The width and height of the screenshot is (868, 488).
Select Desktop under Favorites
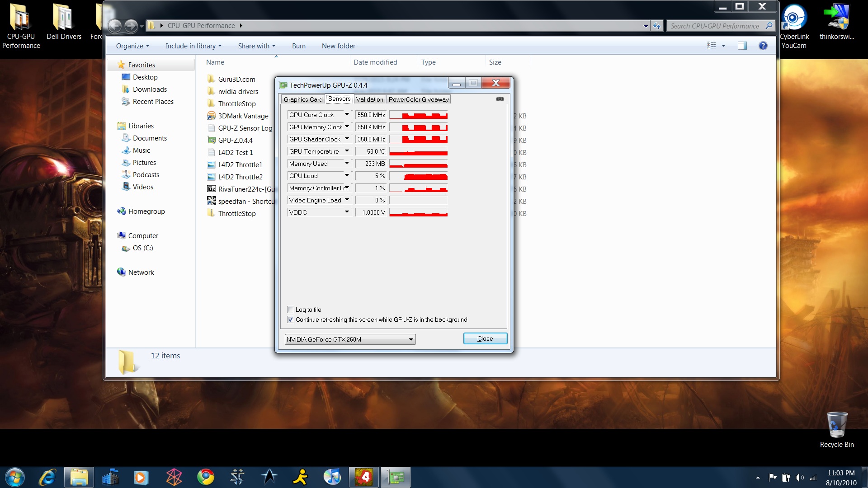pos(145,77)
